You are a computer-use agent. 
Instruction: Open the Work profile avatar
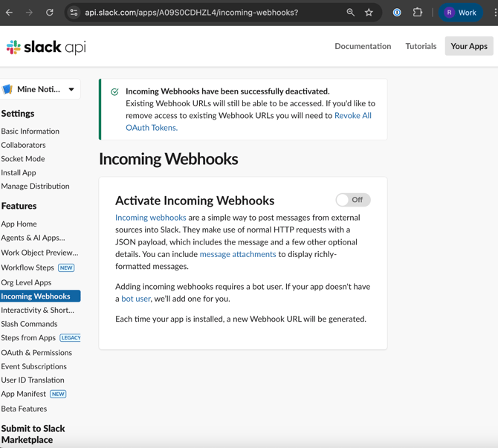pos(460,13)
